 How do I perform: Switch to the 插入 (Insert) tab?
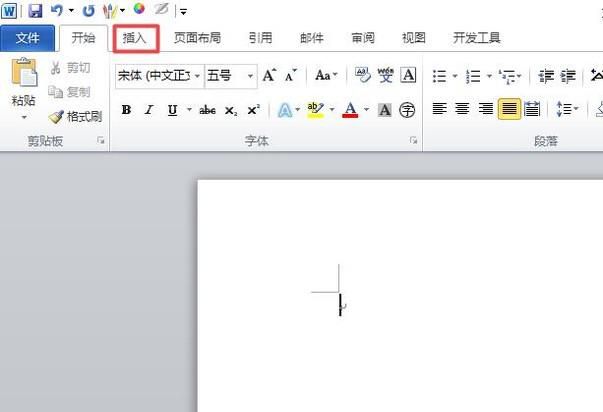[136, 38]
